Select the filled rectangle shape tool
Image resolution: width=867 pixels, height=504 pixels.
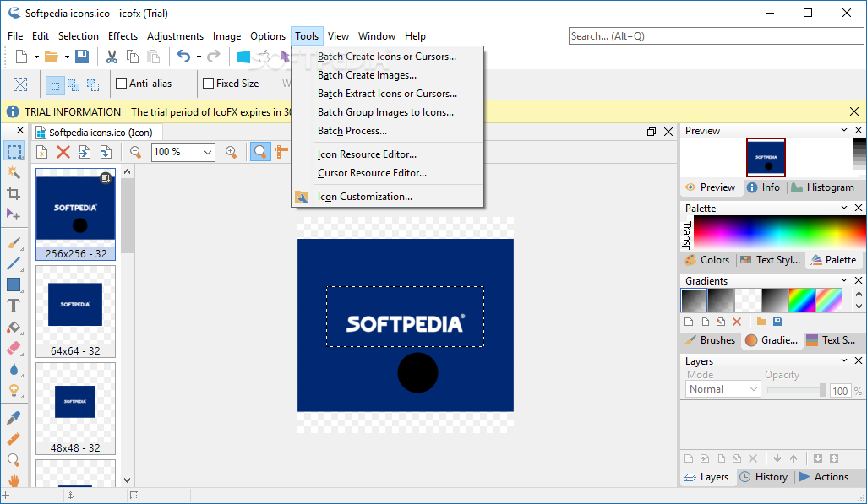tap(14, 285)
